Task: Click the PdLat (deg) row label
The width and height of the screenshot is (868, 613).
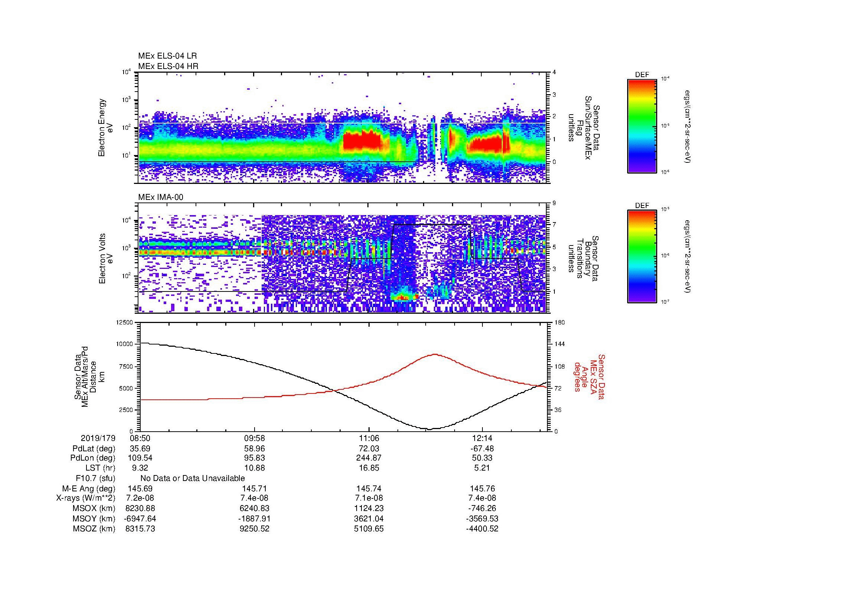Action: point(94,449)
